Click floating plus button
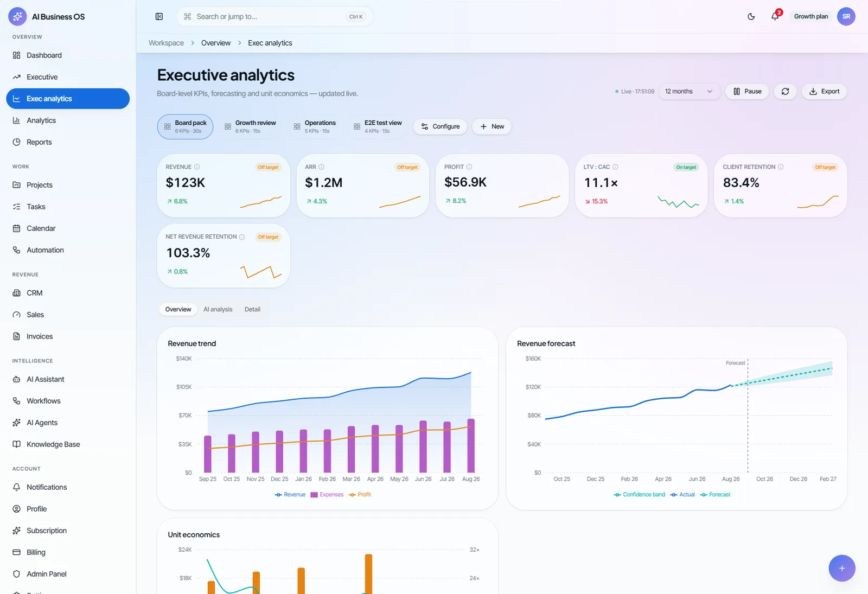868x594 pixels. pos(841,568)
